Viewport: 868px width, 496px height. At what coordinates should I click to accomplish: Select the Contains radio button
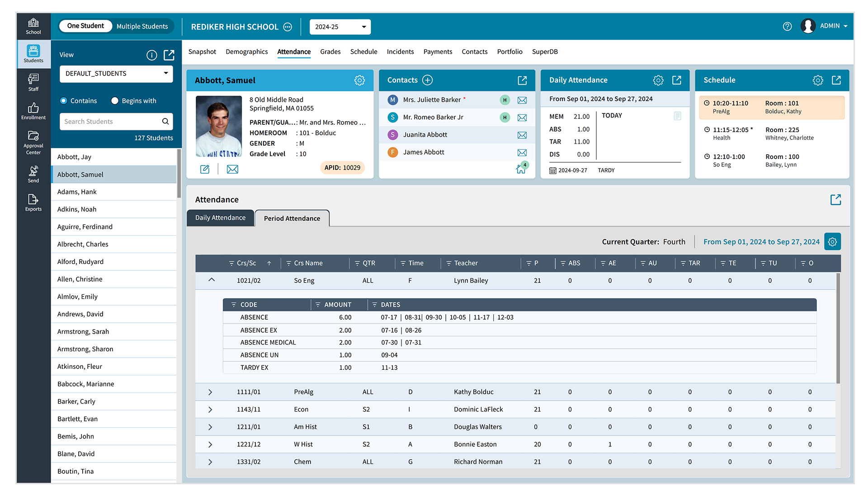point(64,101)
